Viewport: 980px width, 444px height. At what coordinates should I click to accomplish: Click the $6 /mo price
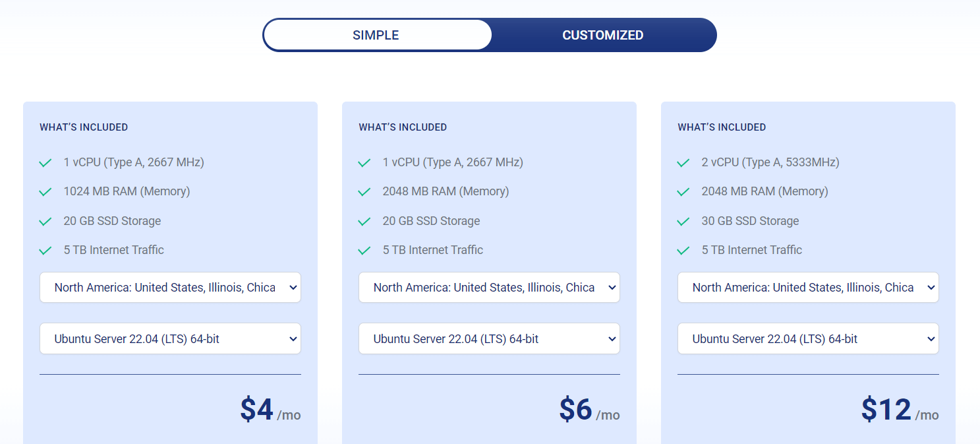click(x=589, y=410)
